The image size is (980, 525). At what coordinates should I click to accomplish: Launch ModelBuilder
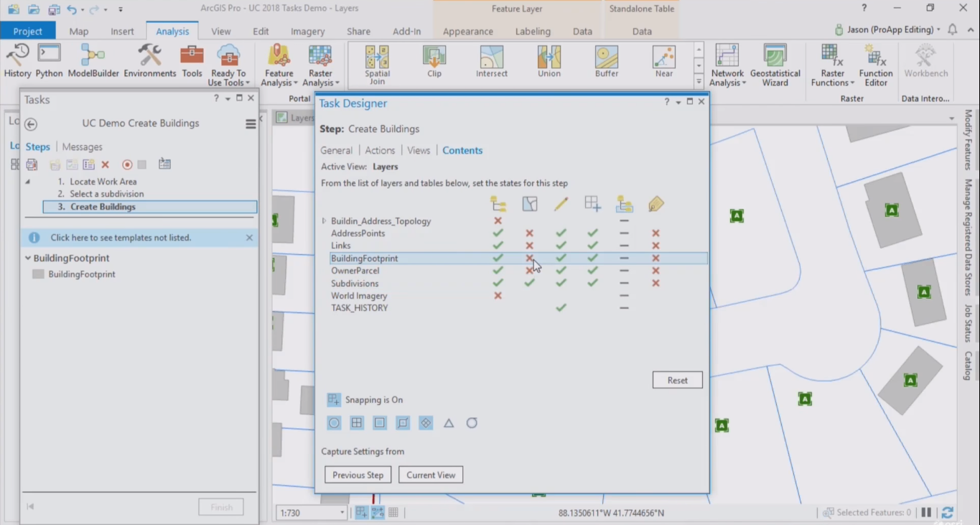point(93,61)
